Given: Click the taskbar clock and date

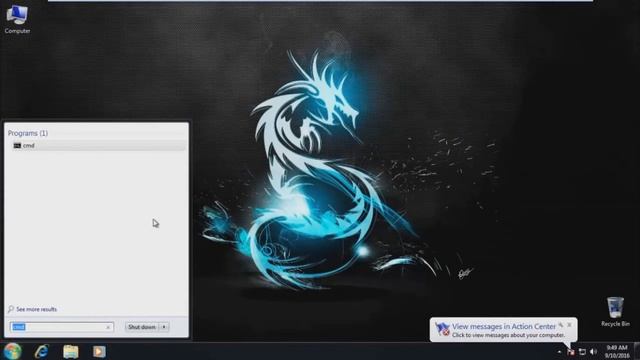Looking at the screenshot, I should pos(617,351).
